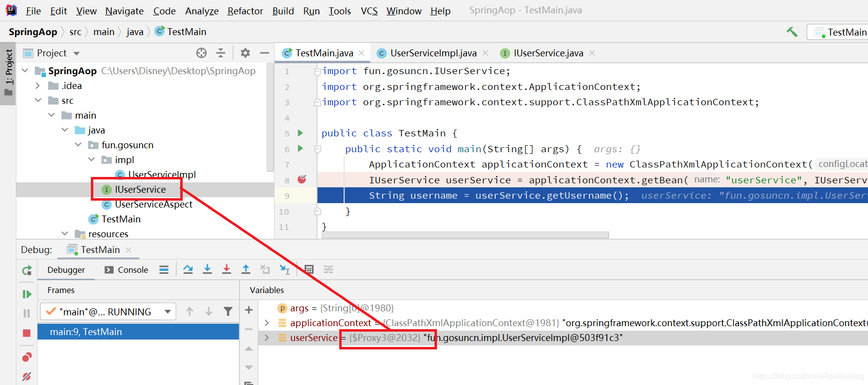This screenshot has height=385, width=868.
Task: Click the locate/scroll-from-source target icon
Action: click(201, 53)
